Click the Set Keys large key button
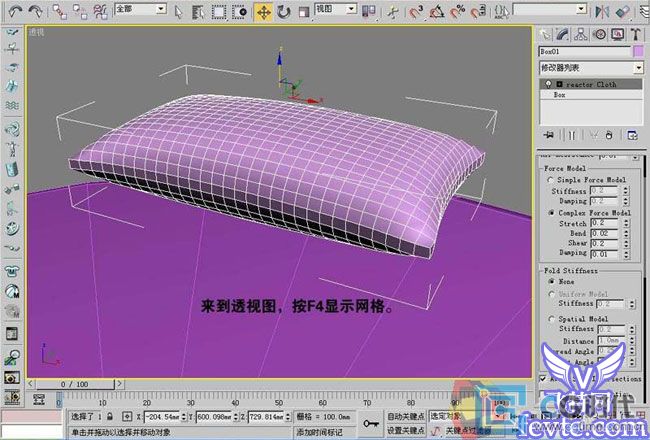 tap(370, 423)
